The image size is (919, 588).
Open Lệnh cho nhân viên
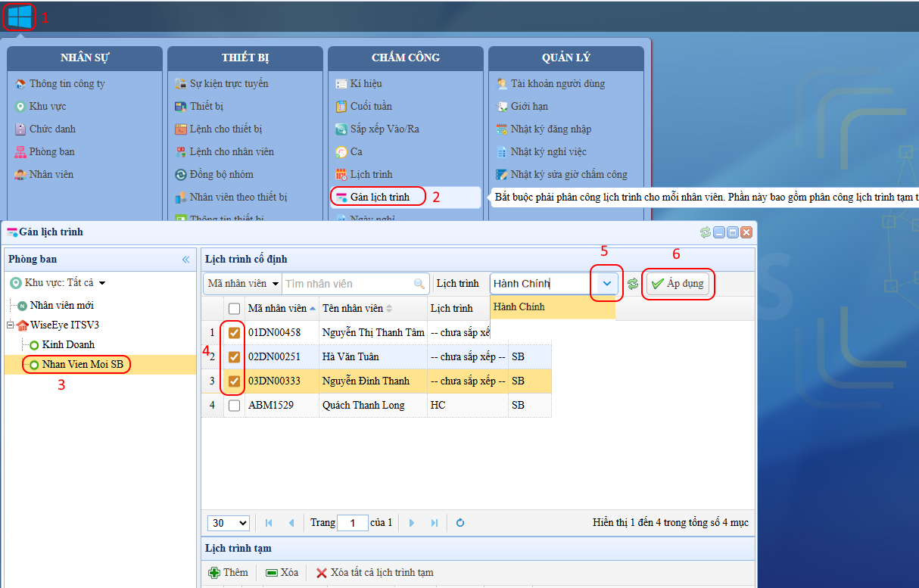point(225,151)
